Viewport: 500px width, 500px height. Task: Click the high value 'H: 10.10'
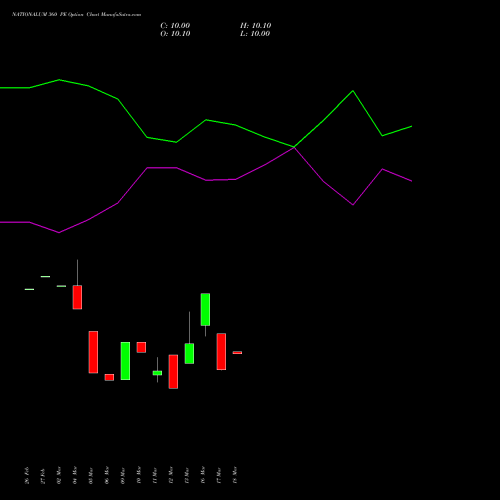coord(255,26)
